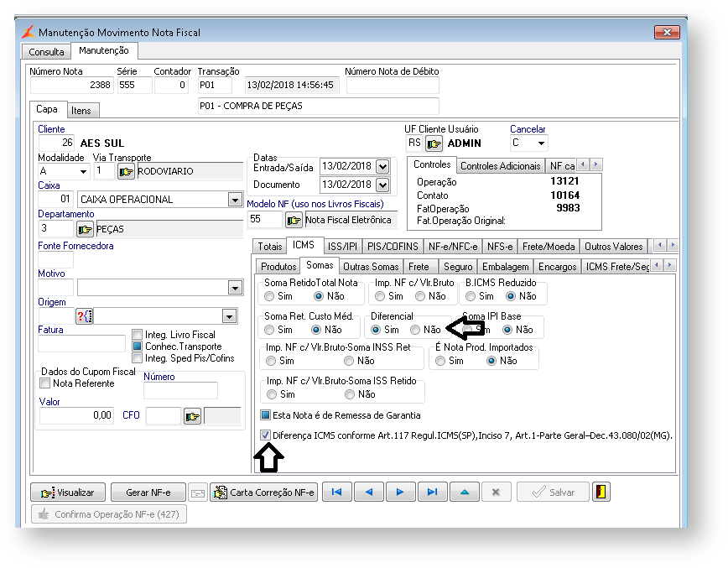Enable the Integ. Livro Fiscal checkbox
Viewport: 728px width, 568px height.
pyautogui.click(x=138, y=335)
